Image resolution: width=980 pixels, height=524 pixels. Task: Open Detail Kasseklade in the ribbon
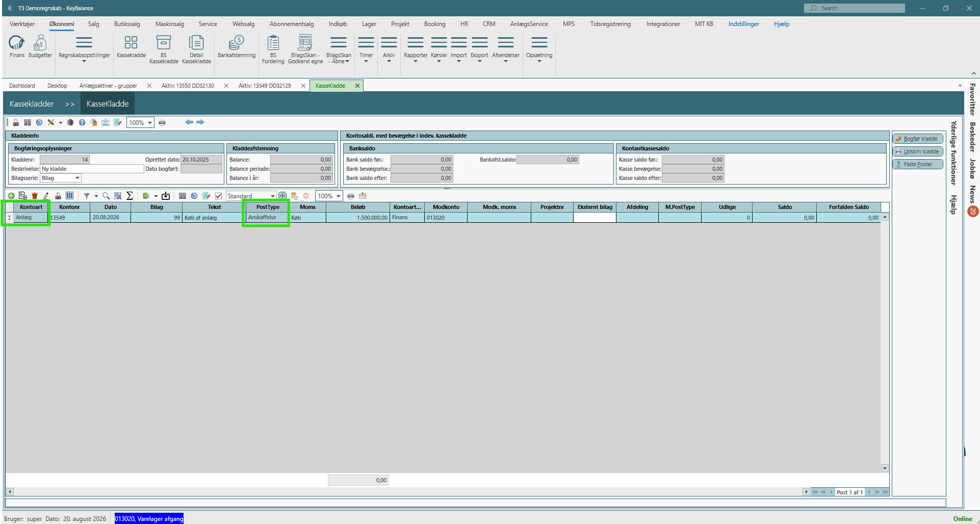pos(196,49)
